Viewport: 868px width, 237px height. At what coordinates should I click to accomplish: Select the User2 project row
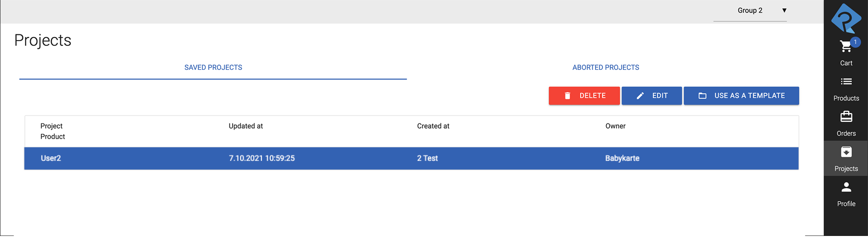(x=411, y=158)
